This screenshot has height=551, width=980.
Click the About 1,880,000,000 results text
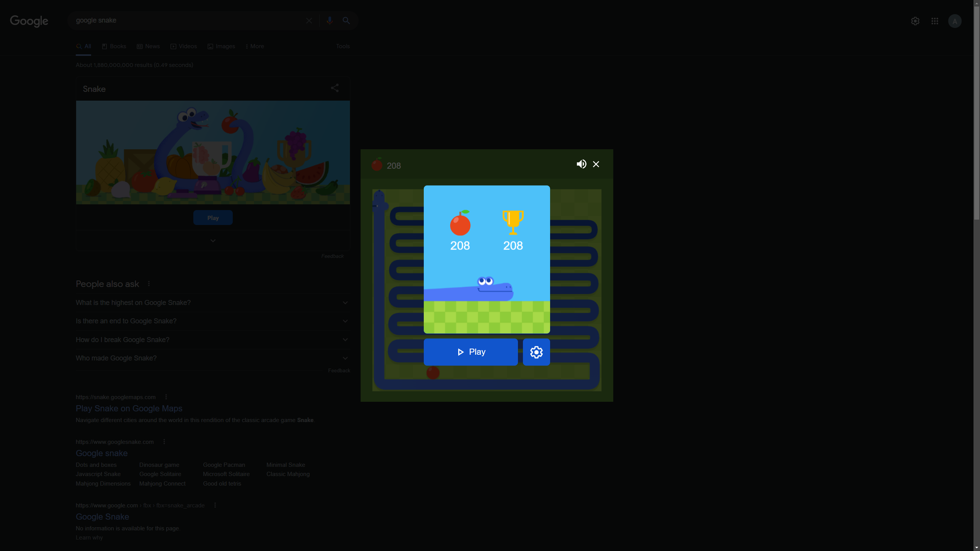tap(134, 65)
